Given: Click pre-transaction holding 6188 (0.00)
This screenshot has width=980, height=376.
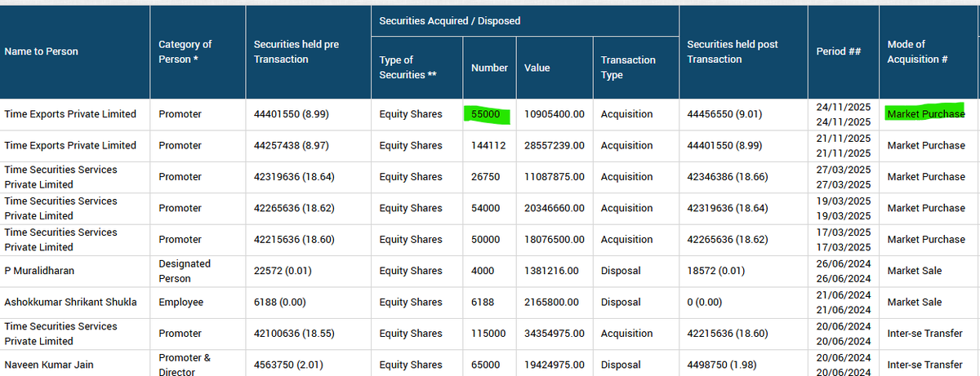Looking at the screenshot, I should tap(278, 302).
